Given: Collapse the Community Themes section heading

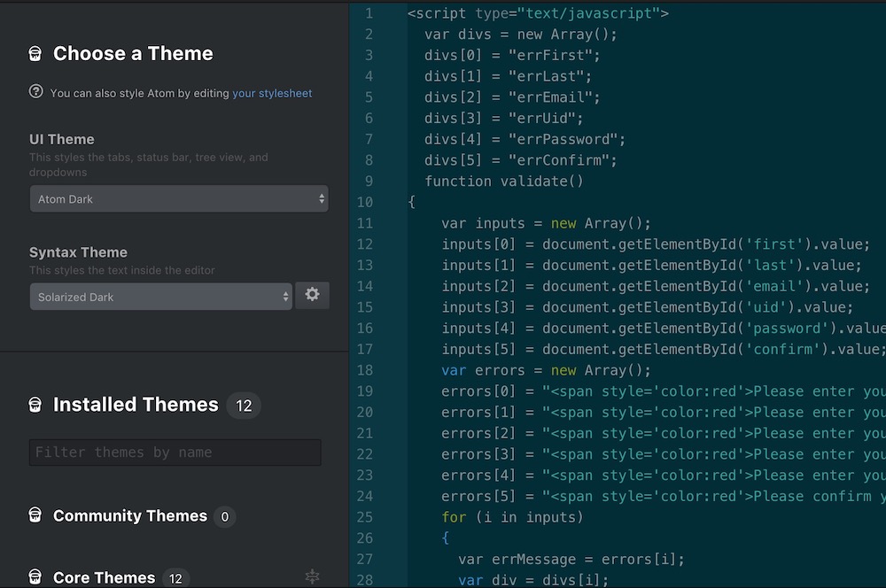Looking at the screenshot, I should coord(129,515).
